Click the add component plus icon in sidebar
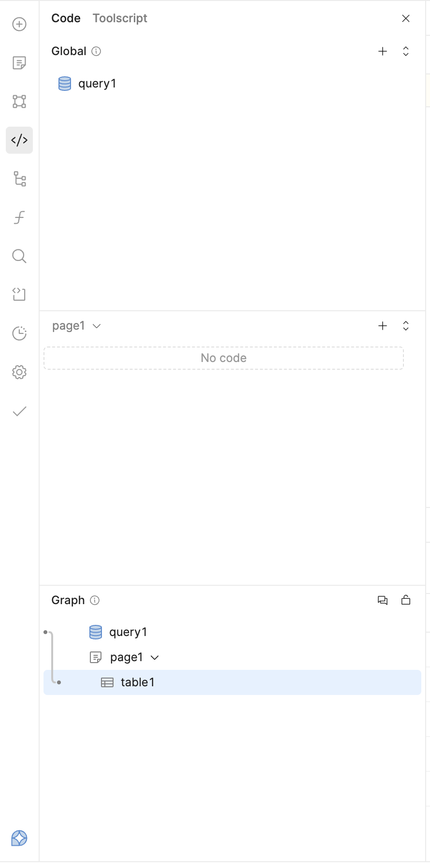Image resolution: width=430 pixels, height=868 pixels. (x=19, y=24)
